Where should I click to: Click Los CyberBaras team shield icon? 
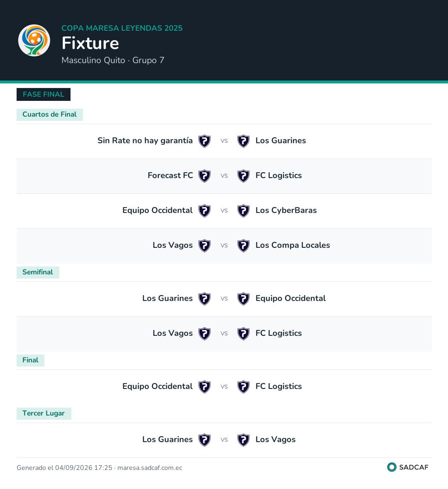pyautogui.click(x=243, y=211)
